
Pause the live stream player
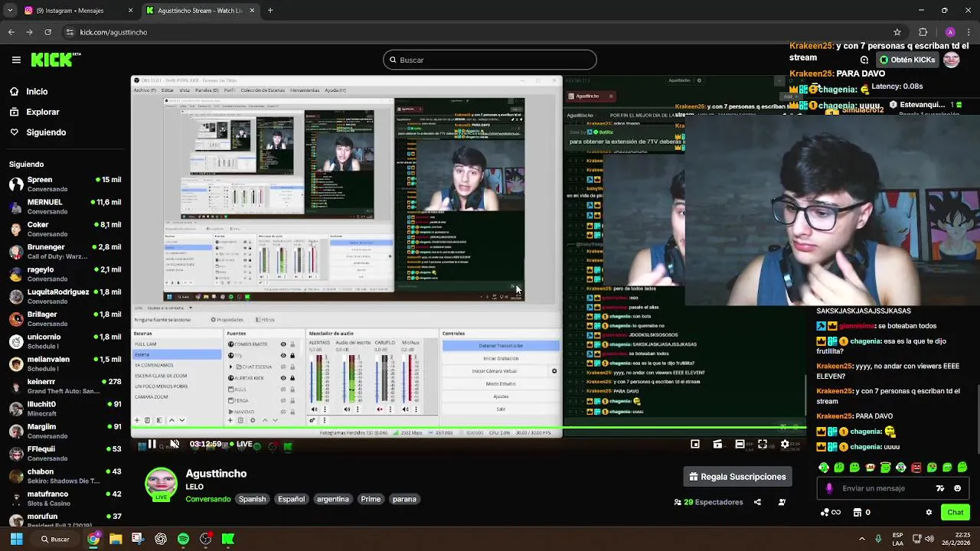[x=152, y=444]
